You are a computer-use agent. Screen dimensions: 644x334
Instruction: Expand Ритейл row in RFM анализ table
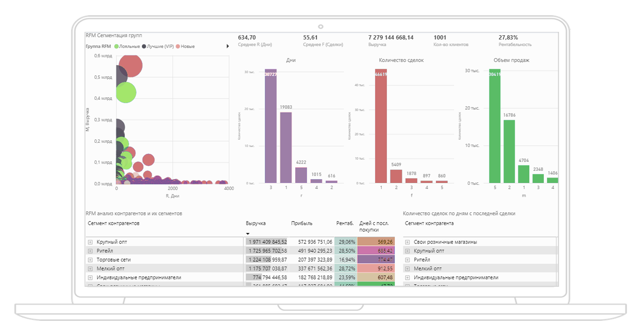click(x=90, y=251)
